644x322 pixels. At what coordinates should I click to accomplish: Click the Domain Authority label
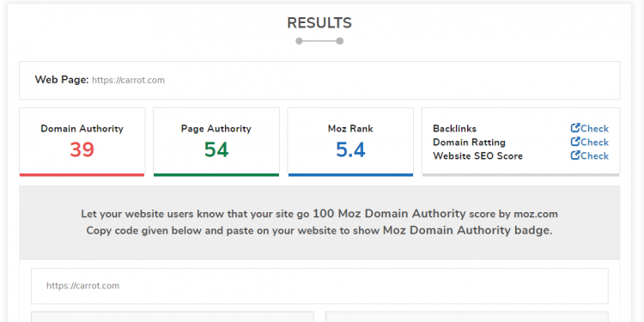pos(82,129)
